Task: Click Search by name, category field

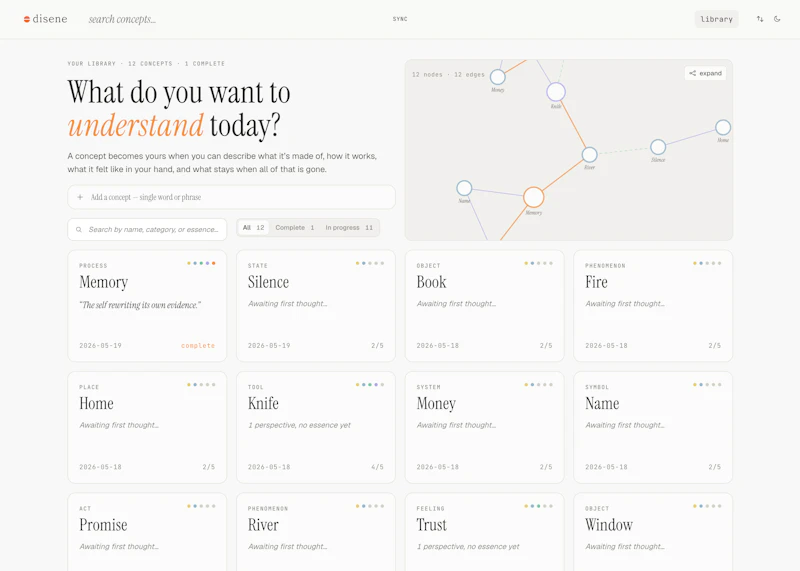Action: (147, 230)
